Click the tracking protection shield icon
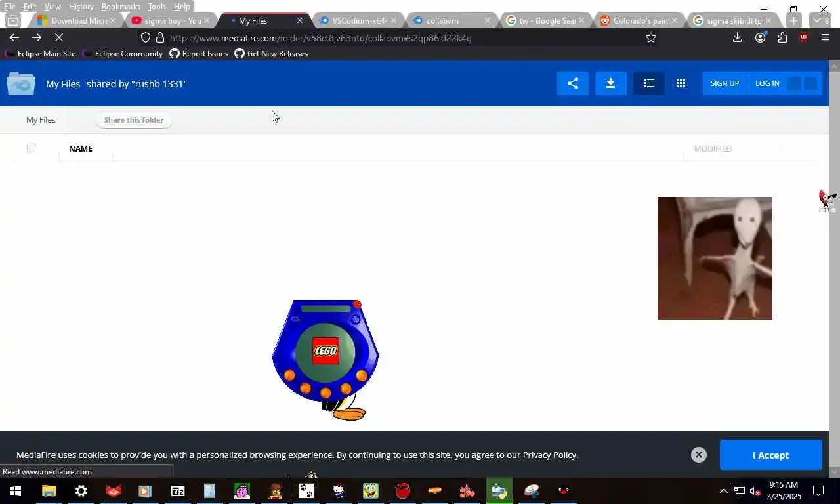 (x=146, y=38)
